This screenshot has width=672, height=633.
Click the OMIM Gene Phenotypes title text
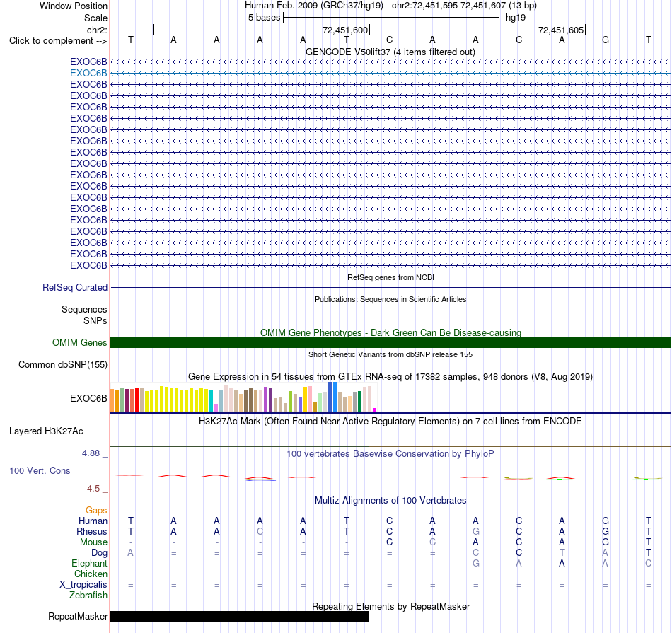click(390, 332)
